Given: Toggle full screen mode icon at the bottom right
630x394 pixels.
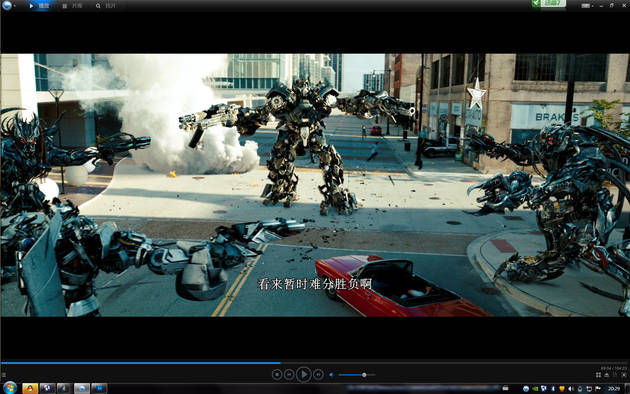Looking at the screenshot, I should pyautogui.click(x=623, y=375).
